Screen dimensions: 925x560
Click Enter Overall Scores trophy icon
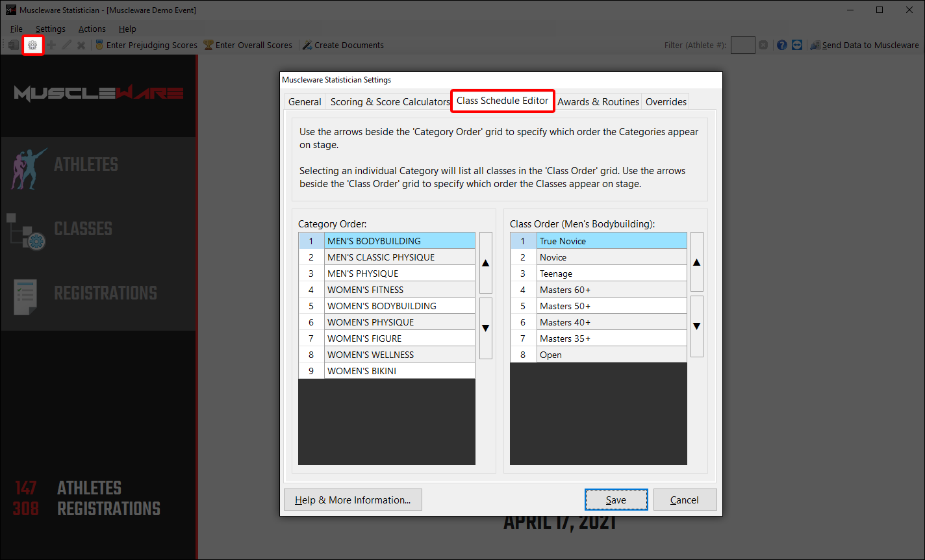(x=209, y=45)
